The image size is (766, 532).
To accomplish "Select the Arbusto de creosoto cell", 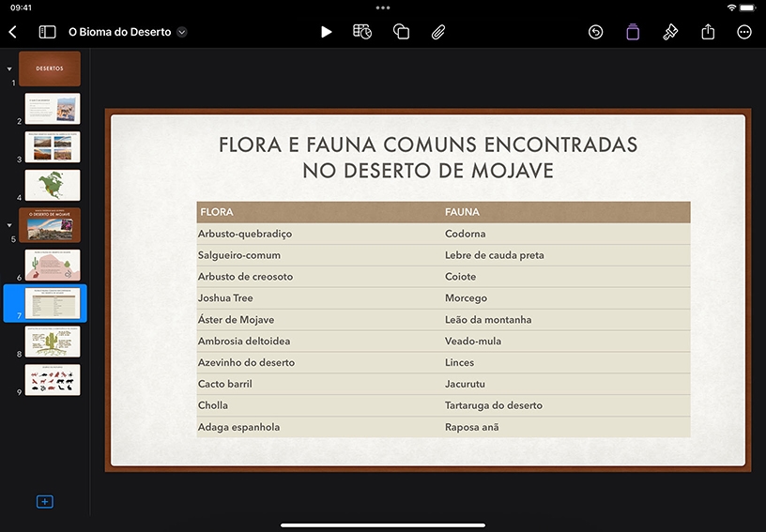I will click(x=320, y=277).
